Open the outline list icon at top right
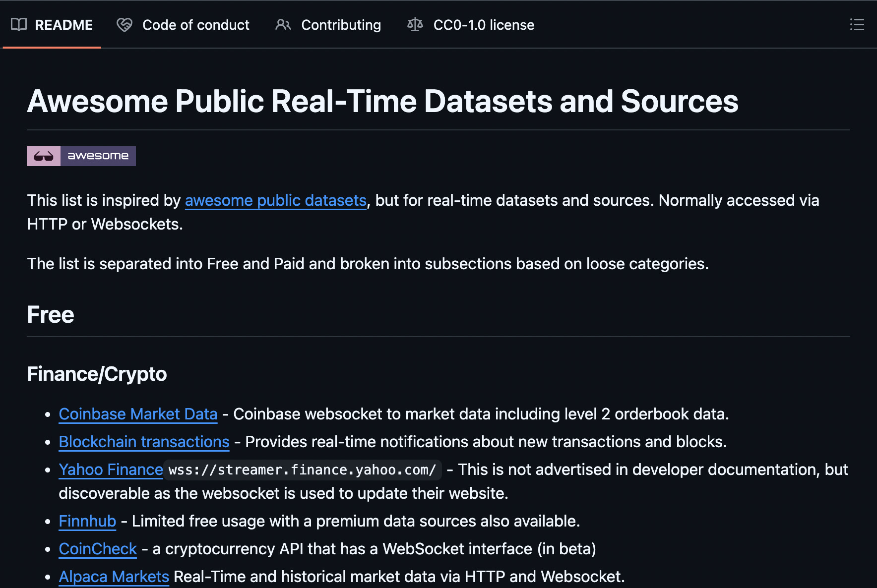This screenshot has width=877, height=588. tap(858, 25)
